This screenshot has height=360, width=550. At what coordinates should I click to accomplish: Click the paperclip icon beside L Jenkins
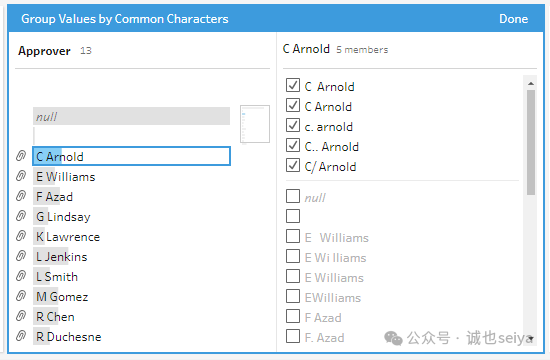pos(21,256)
